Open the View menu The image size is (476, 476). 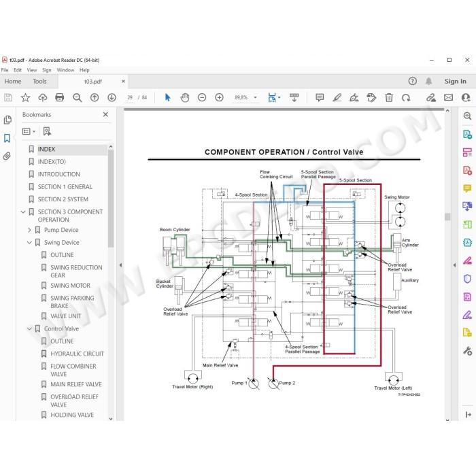pyautogui.click(x=32, y=70)
